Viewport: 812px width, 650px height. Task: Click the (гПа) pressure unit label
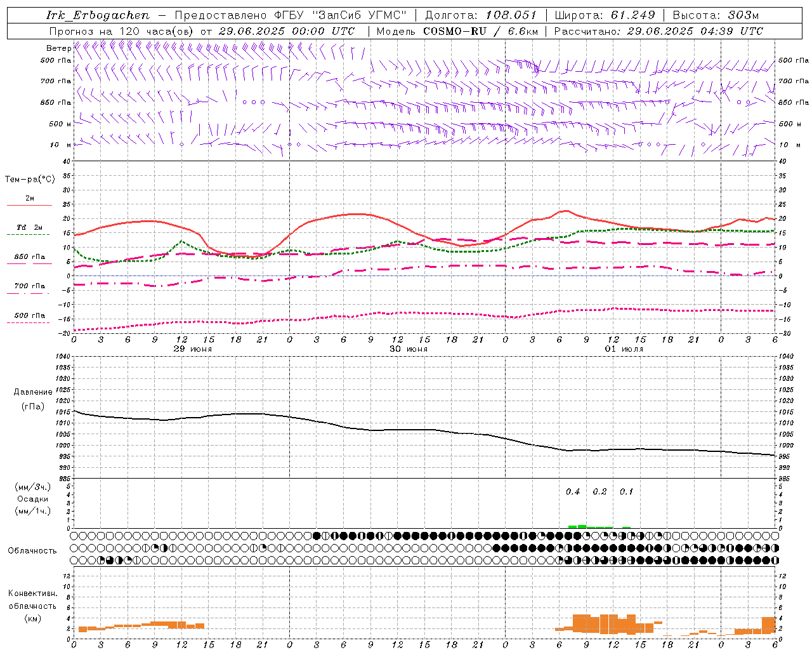[x=33, y=407]
